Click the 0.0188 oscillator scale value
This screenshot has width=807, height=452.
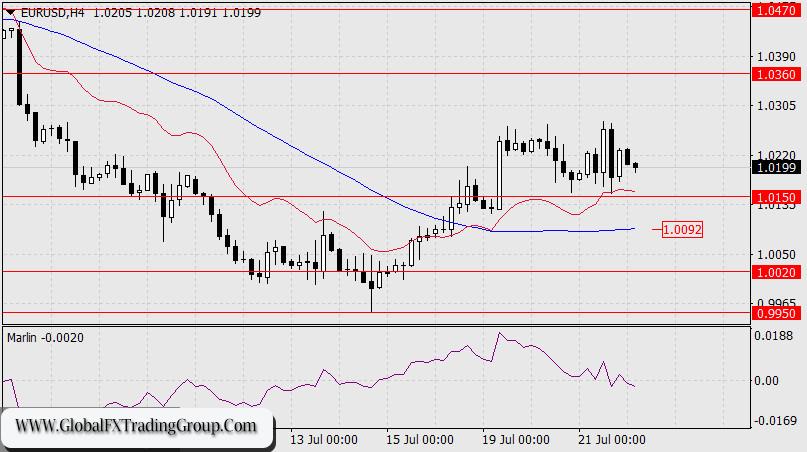click(x=774, y=336)
